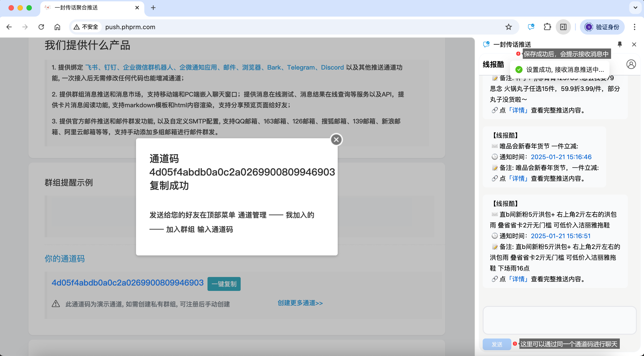This screenshot has height=356, width=644.
Task: Click the 一键复制 copy button
Action: (x=224, y=284)
